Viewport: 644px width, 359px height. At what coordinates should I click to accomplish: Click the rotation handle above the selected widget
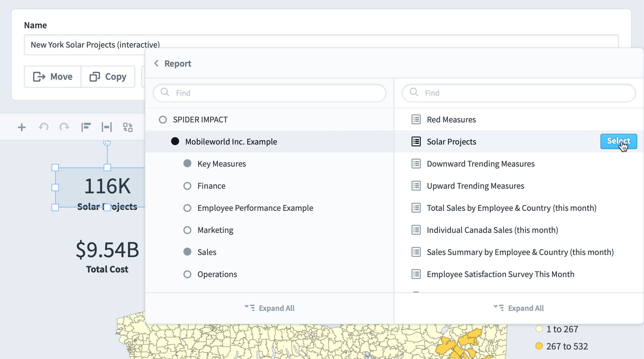click(107, 143)
